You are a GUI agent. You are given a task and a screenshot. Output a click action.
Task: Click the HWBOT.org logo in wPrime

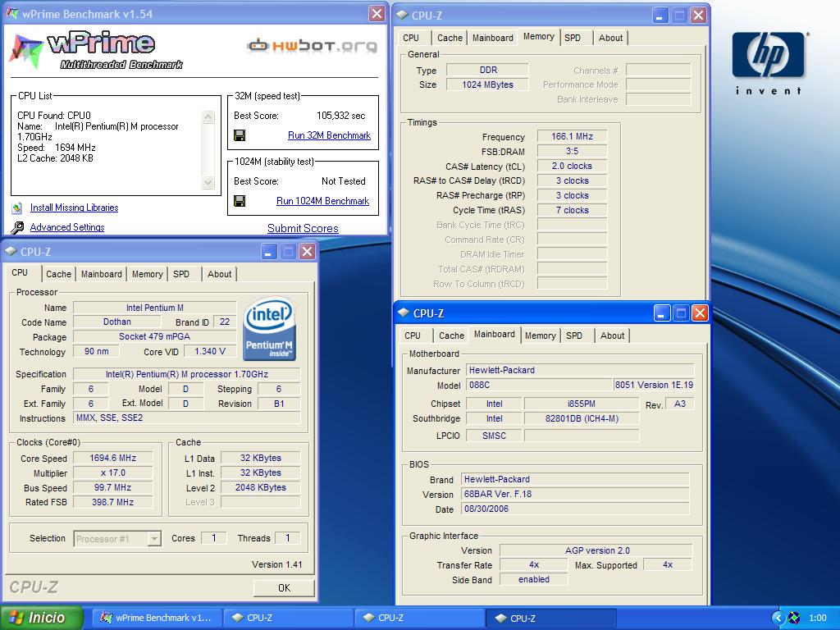coord(313,46)
